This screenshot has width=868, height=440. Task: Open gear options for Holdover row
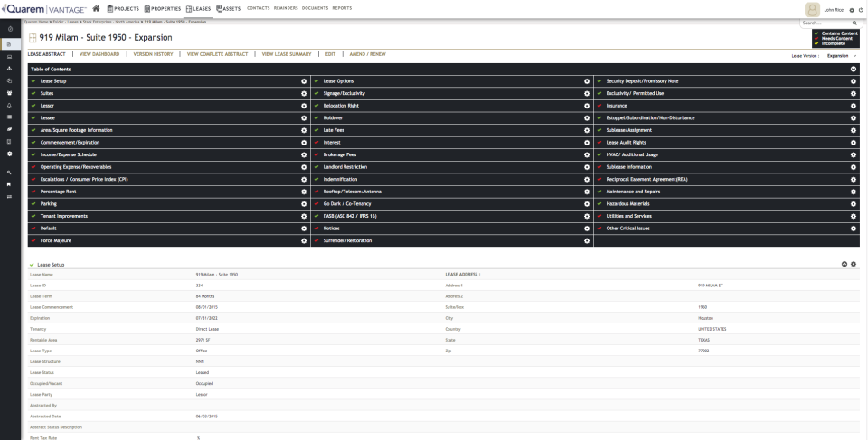[x=587, y=117]
